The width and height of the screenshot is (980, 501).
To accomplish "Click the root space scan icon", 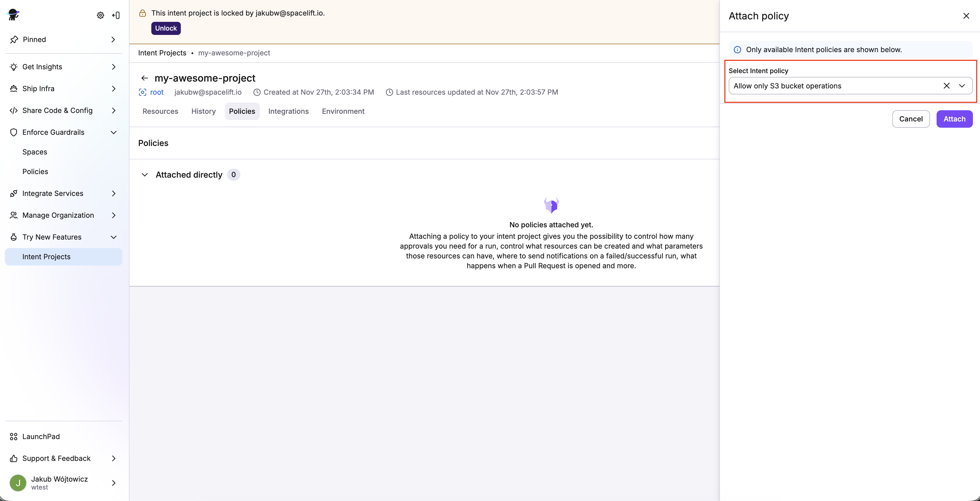I will (142, 93).
